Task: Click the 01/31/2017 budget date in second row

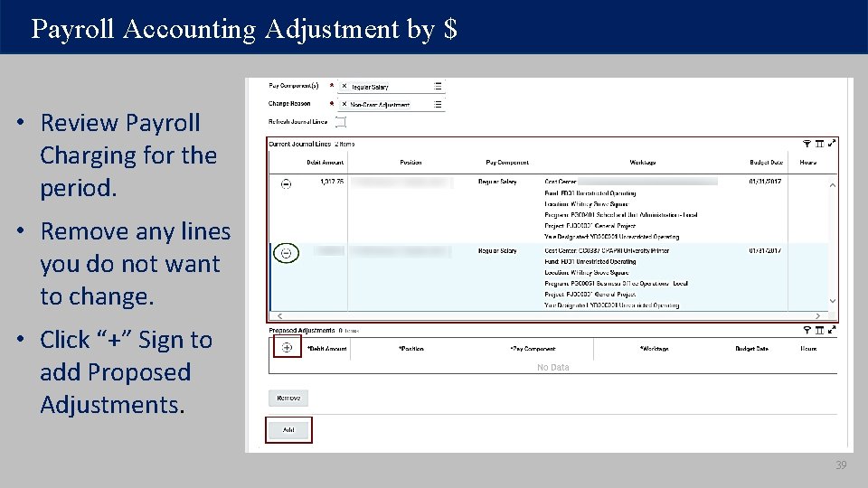Action: pos(765,250)
